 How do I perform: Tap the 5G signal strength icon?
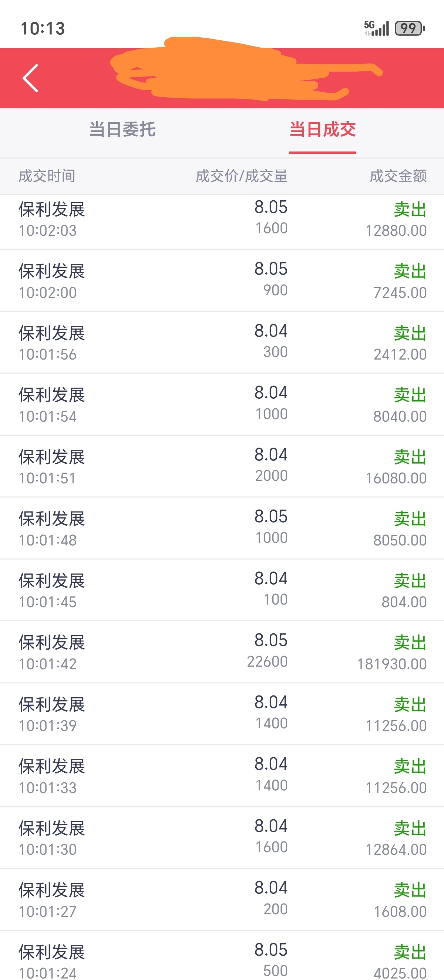click(376, 28)
